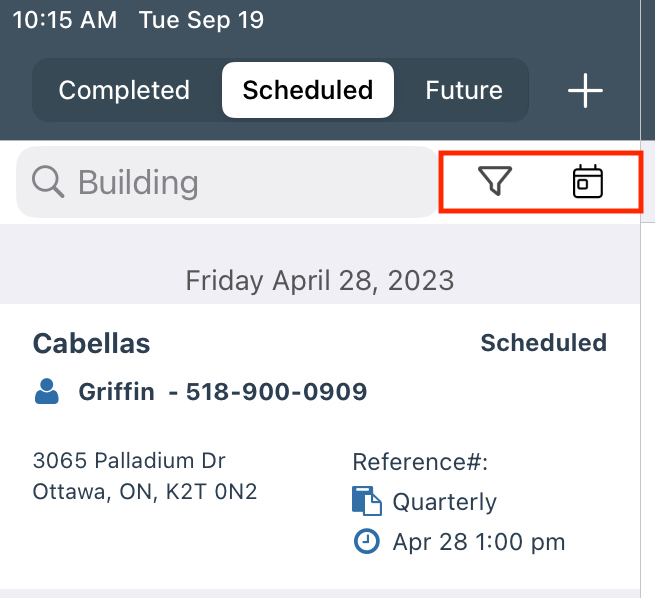Switch to the Completed tab
Viewport: 655px width, 598px height.
click(124, 91)
